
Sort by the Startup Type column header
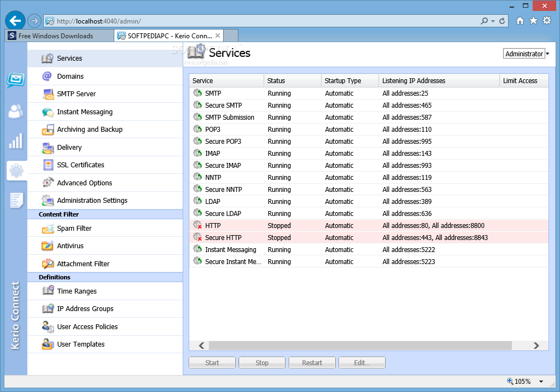tap(350, 81)
